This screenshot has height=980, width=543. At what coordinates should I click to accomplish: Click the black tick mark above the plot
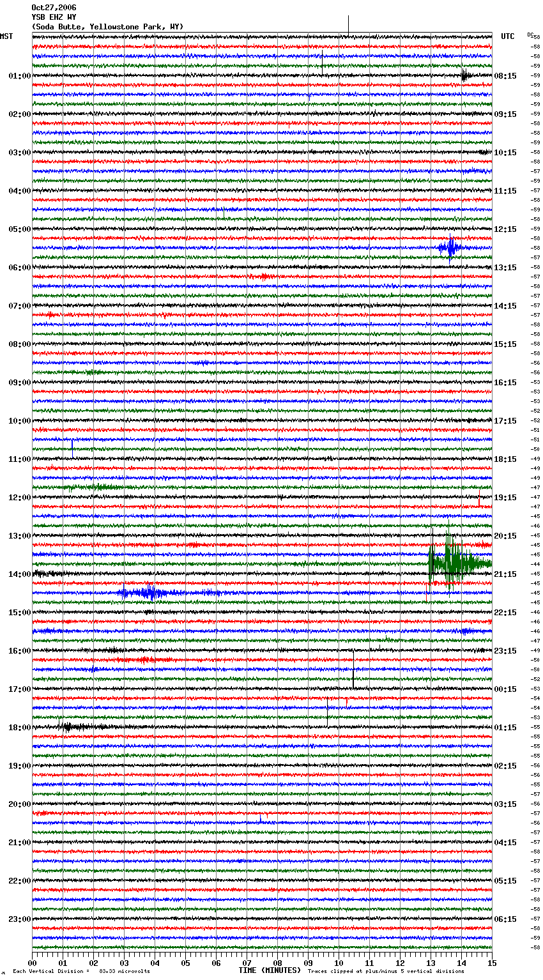[x=348, y=24]
